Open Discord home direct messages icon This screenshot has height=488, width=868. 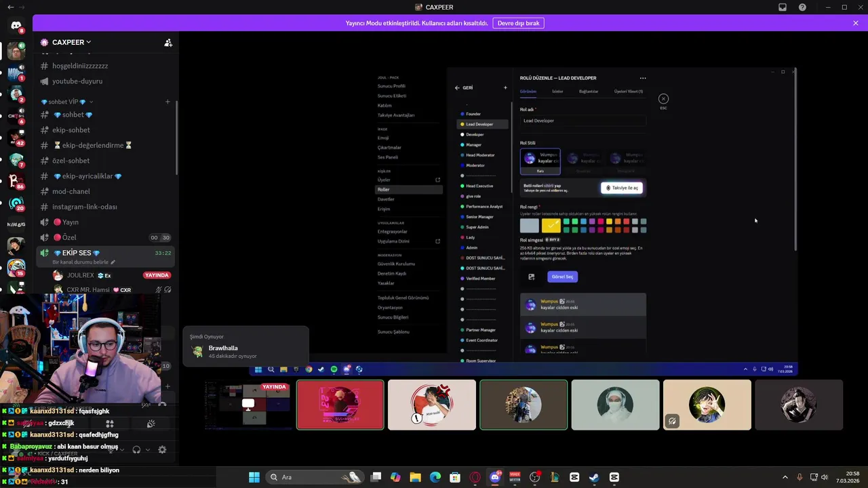click(16, 26)
